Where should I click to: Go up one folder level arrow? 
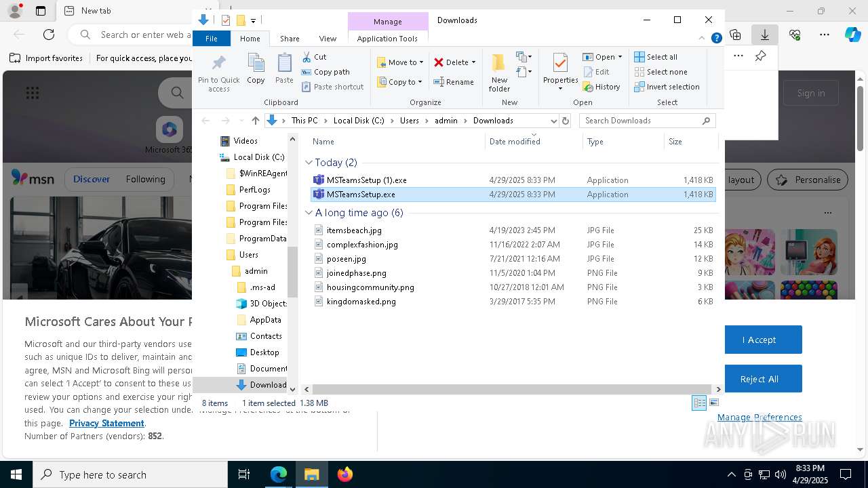click(255, 121)
